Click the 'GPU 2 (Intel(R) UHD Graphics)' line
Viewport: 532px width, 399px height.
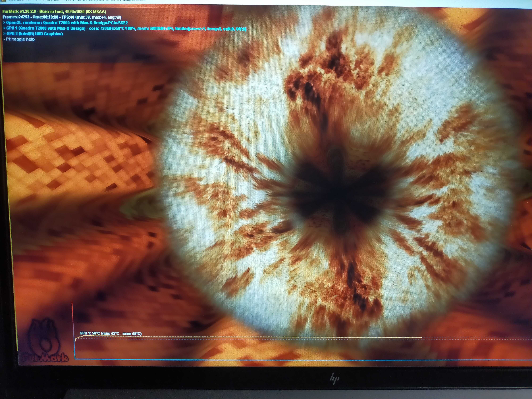pyautogui.click(x=33, y=34)
